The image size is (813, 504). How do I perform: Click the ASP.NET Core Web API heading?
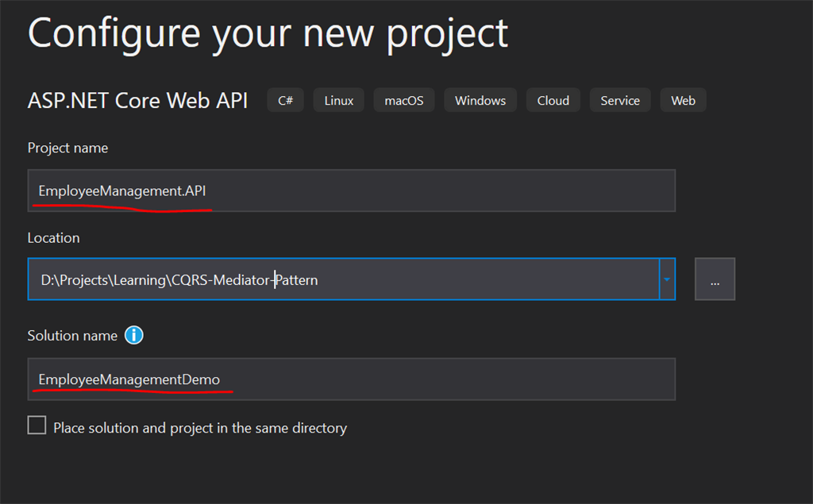[138, 100]
